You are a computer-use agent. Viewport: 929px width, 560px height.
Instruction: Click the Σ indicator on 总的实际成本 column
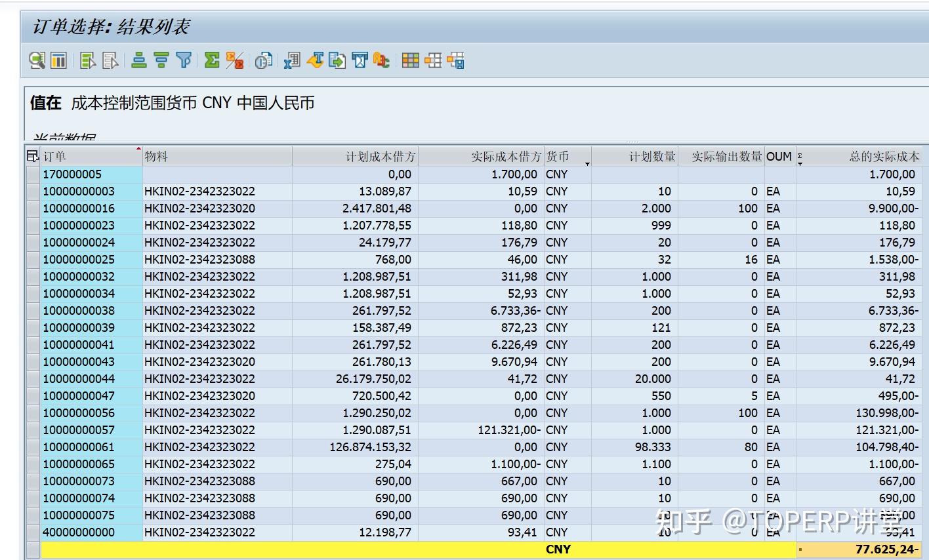point(799,156)
